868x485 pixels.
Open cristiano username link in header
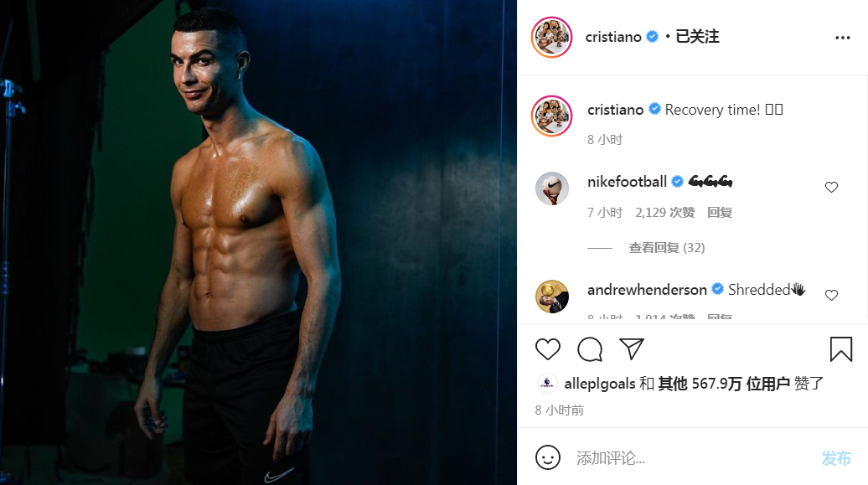click(x=613, y=37)
